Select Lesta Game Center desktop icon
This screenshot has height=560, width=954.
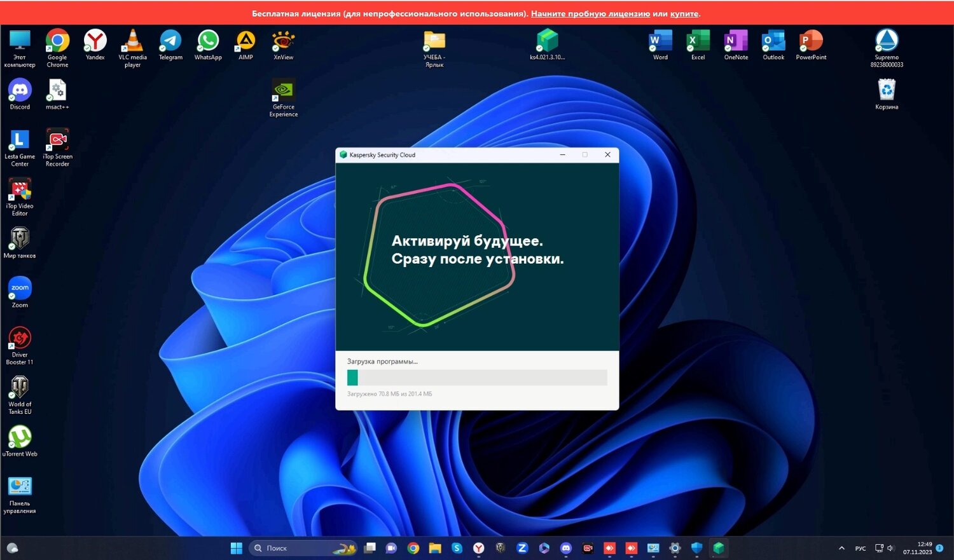coord(20,147)
